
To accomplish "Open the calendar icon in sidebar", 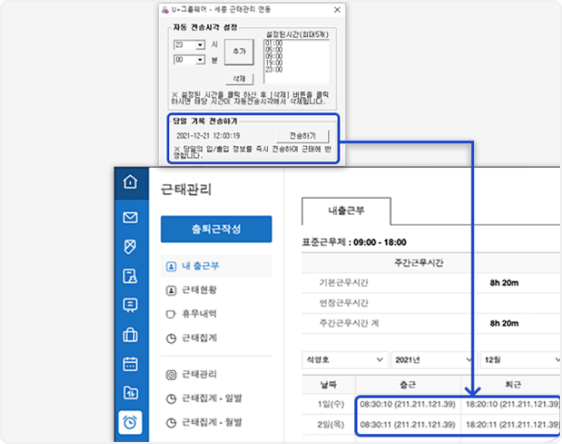I will (130, 364).
